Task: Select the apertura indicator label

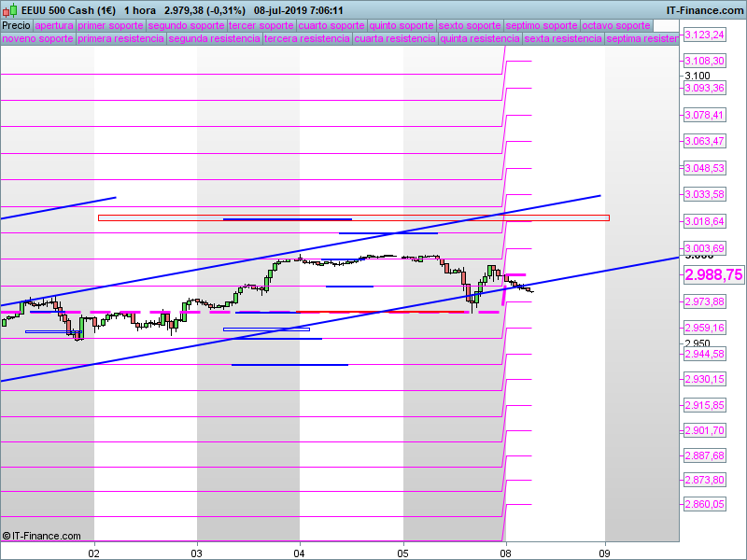Action: (x=54, y=26)
